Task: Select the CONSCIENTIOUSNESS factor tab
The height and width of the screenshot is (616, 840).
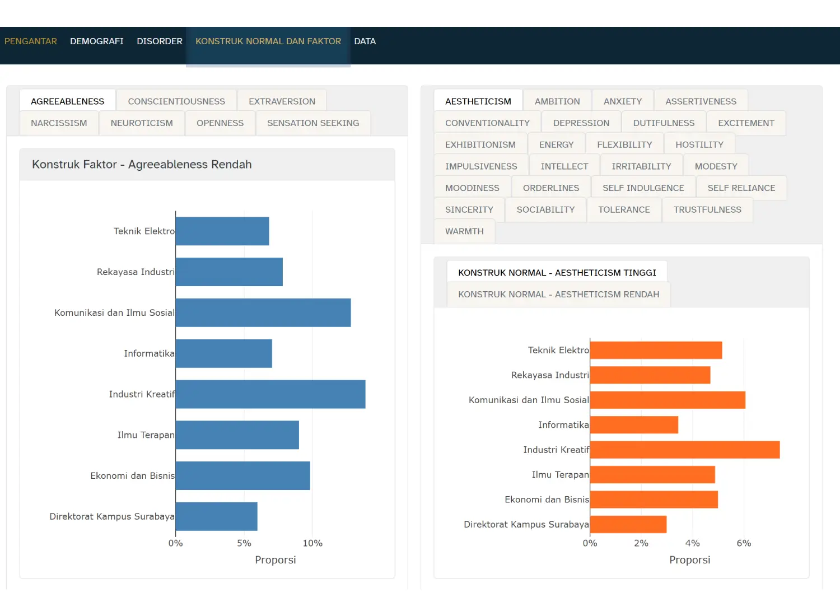Action: click(176, 101)
